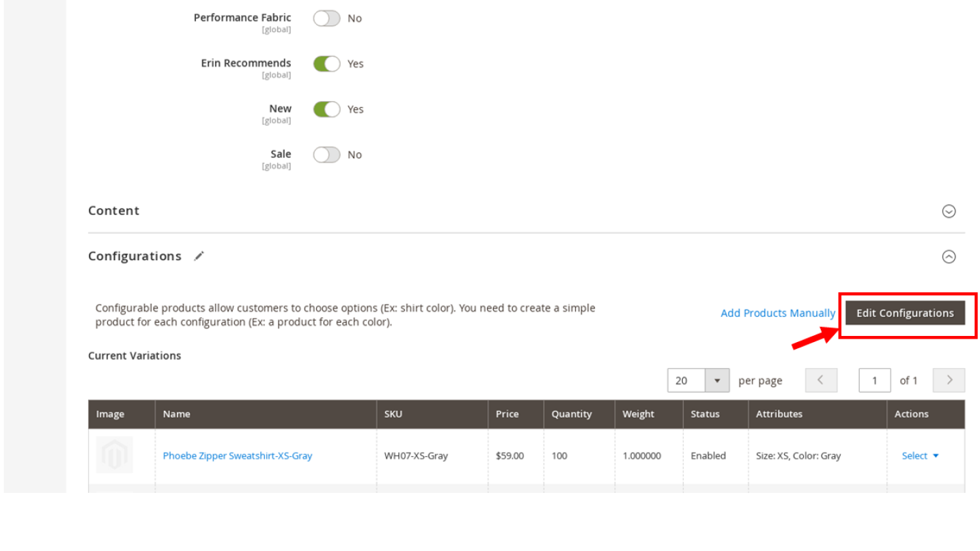Click the Content section title

pyautogui.click(x=113, y=211)
